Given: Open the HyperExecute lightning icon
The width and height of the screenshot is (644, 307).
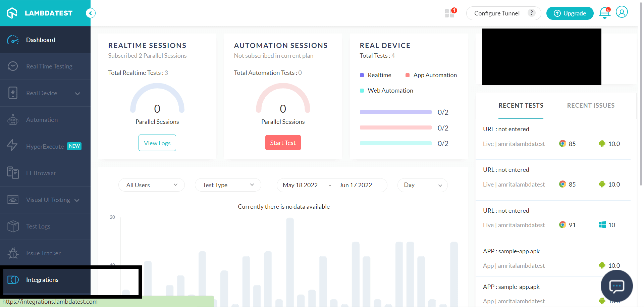Looking at the screenshot, I should click(x=12, y=146).
